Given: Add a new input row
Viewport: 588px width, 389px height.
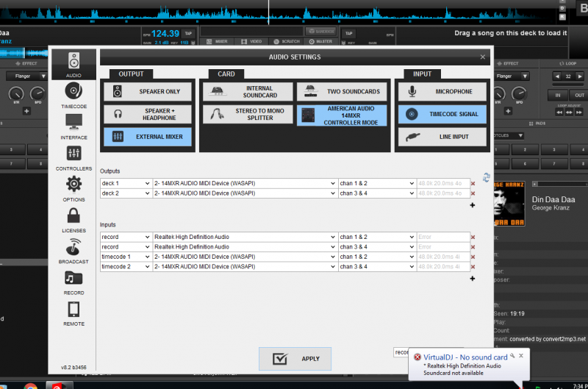Looking at the screenshot, I should coord(473,279).
